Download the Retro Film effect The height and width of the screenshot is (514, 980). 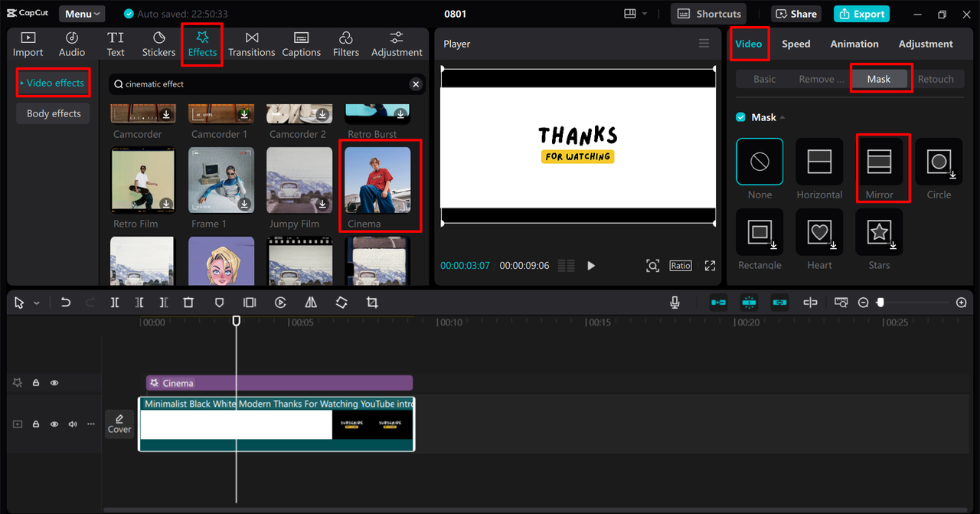(166, 205)
